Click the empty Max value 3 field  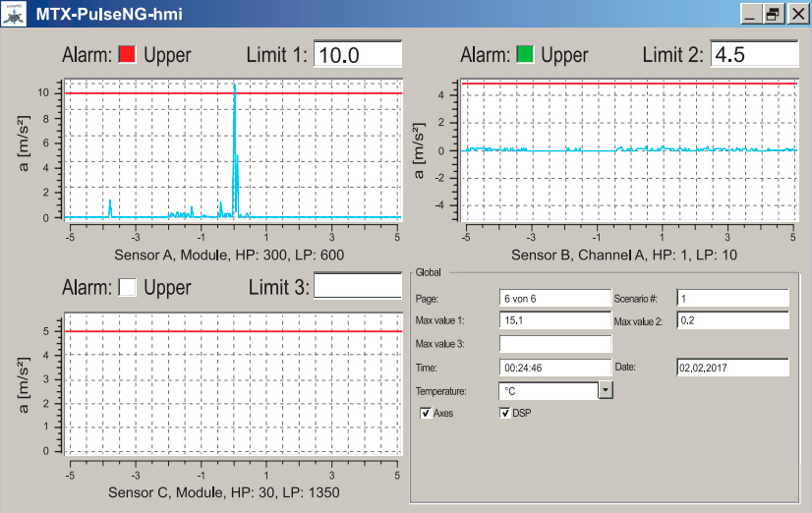pos(555,343)
